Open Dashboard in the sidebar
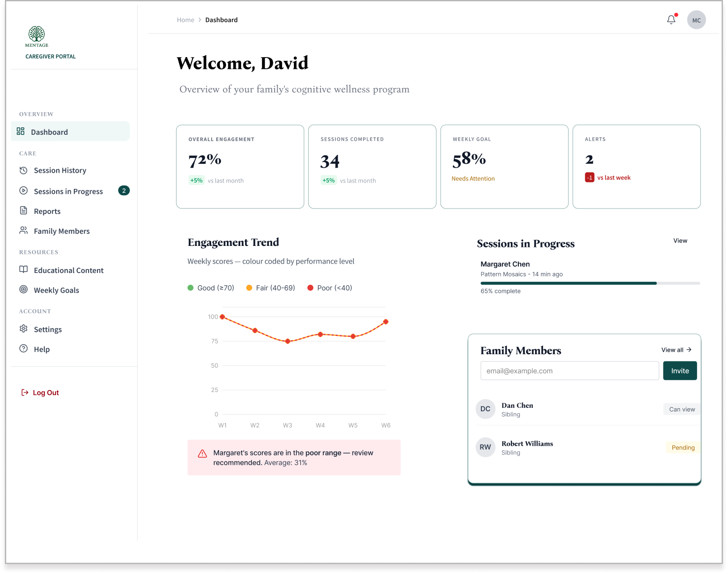 coord(70,132)
